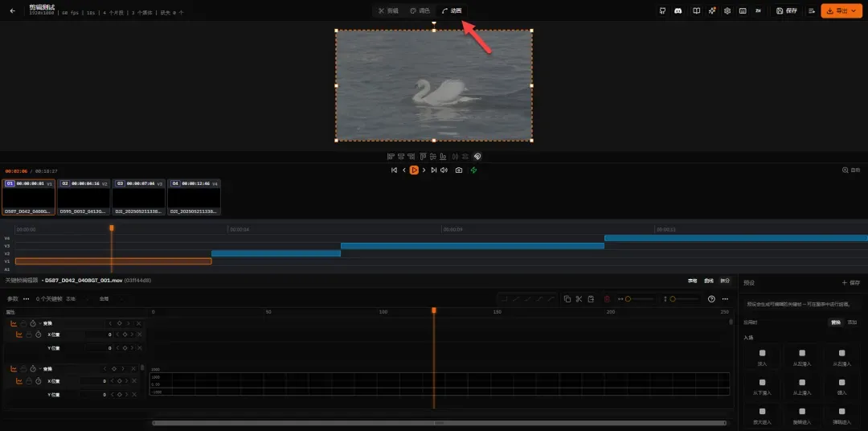Open the Discord icon in the header

coord(678,10)
